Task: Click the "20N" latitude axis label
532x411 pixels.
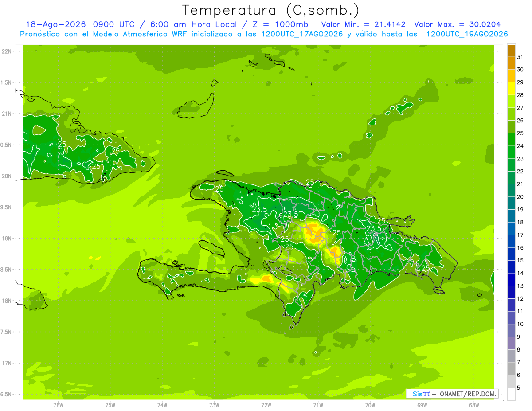Action: (7, 176)
